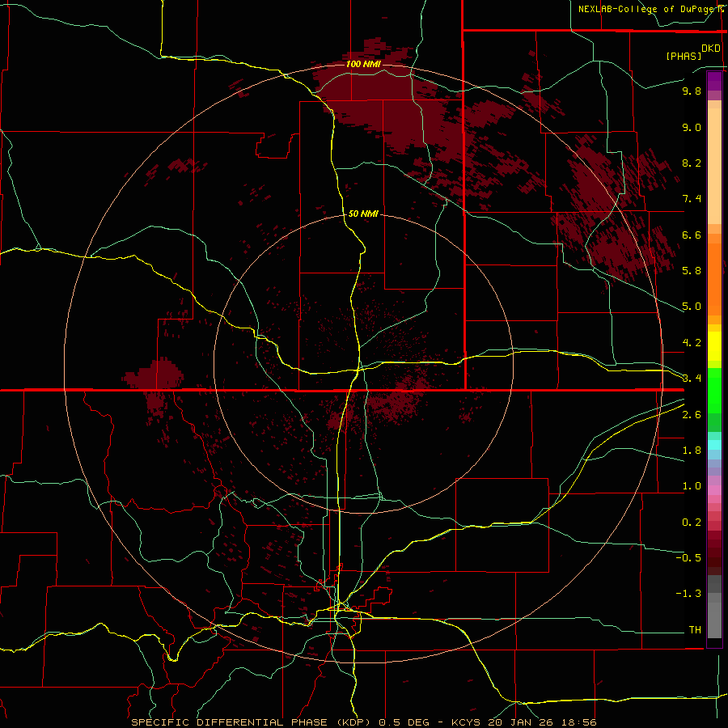Click the 6.6 scale value
Screen dimensions: 728x728
pyautogui.click(x=692, y=235)
